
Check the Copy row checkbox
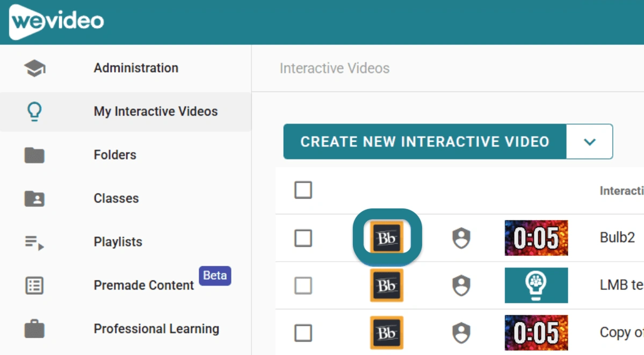(x=303, y=333)
